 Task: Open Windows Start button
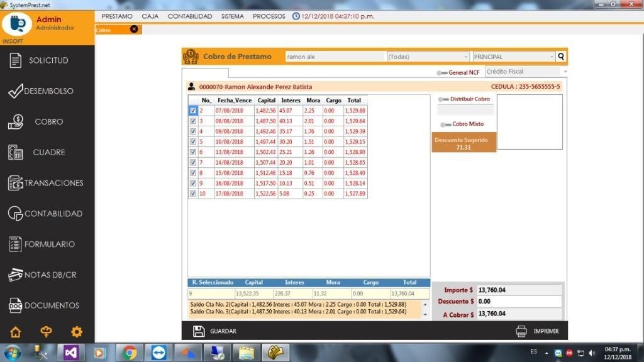click(12, 353)
